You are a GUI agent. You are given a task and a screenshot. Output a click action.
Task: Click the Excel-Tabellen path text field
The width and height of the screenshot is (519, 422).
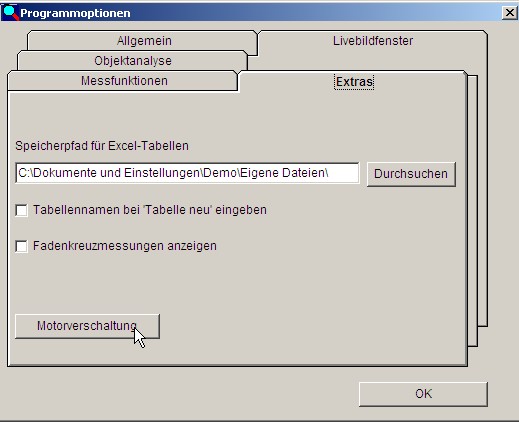click(x=187, y=173)
